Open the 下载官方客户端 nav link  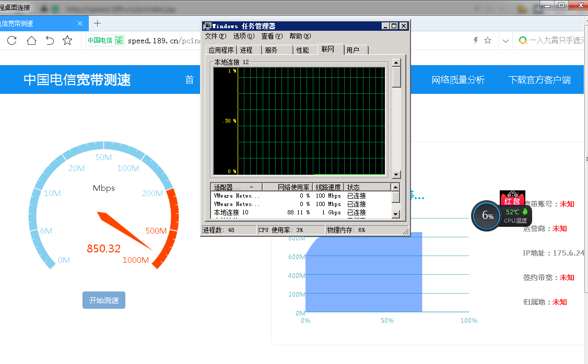coord(539,80)
